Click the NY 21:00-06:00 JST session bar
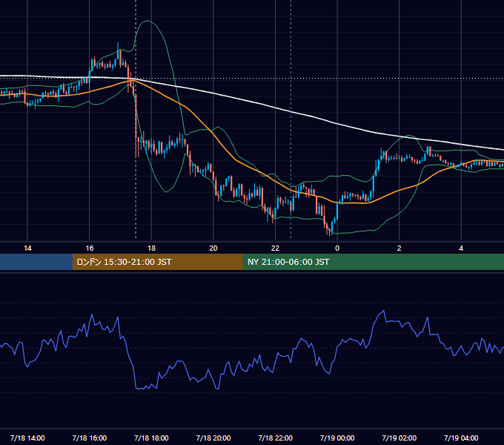The height and width of the screenshot is (445, 504). [373, 262]
